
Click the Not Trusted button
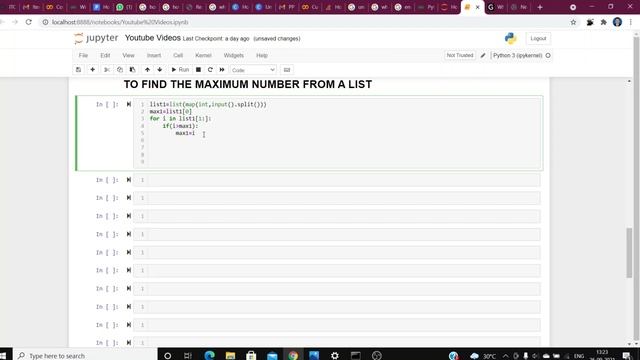tap(460, 56)
